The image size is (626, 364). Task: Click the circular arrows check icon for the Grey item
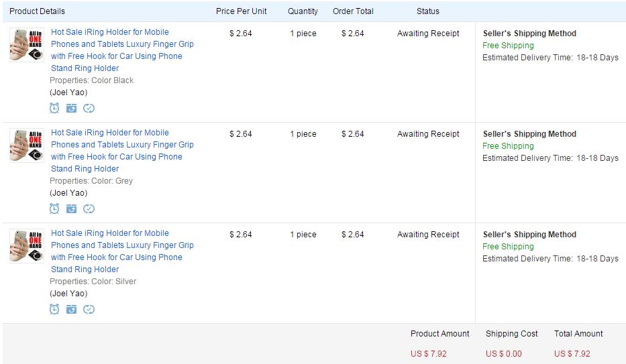point(89,208)
